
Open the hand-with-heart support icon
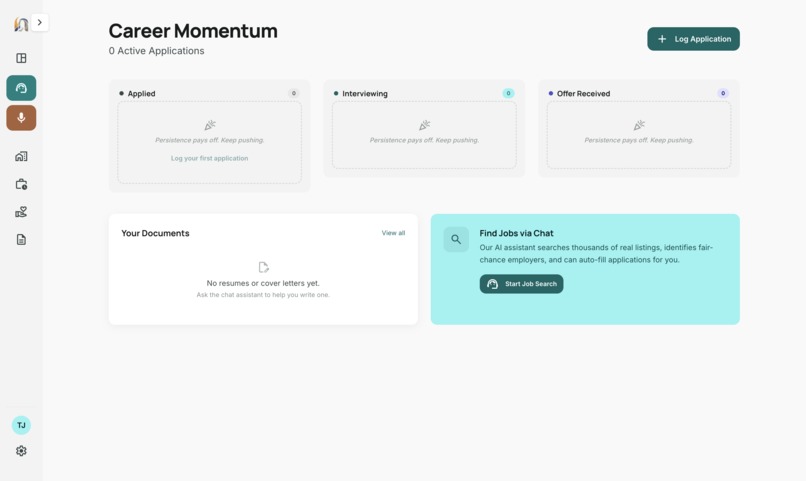(21, 212)
